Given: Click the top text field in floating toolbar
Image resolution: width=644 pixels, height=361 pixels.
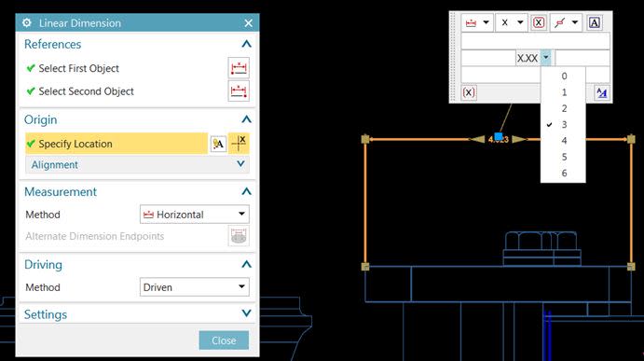Looking at the screenshot, I should coord(535,41).
